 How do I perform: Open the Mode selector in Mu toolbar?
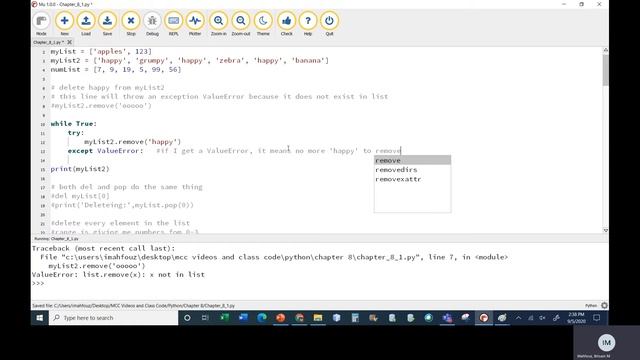point(41,24)
